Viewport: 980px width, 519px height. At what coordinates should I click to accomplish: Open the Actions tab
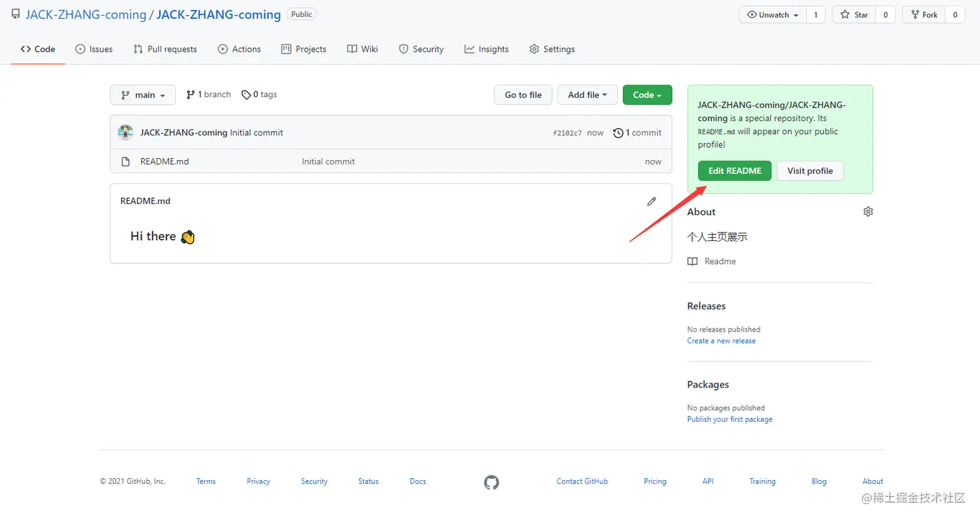[239, 49]
